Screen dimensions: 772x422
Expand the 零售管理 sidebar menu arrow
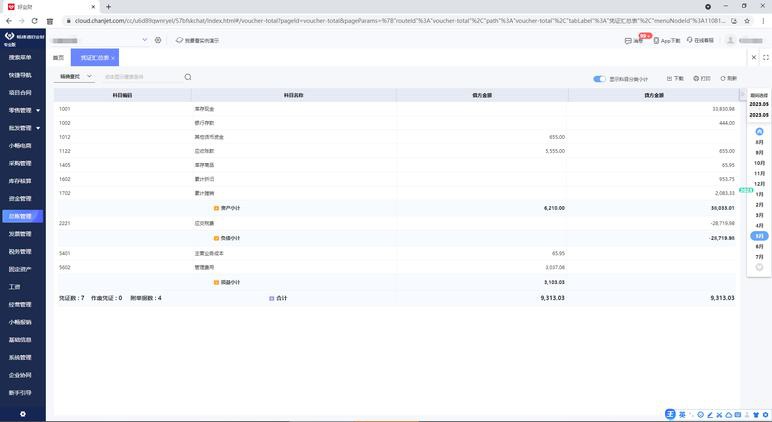(x=38, y=110)
